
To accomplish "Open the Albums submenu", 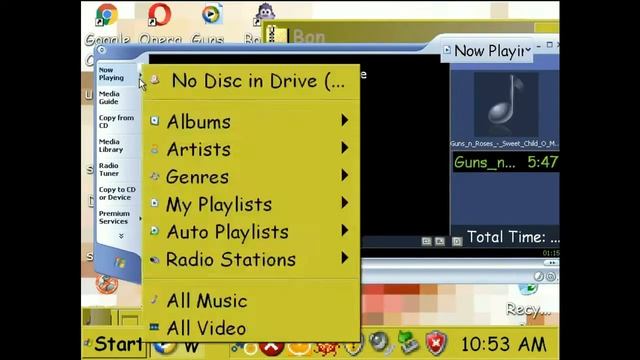I will tap(251, 121).
